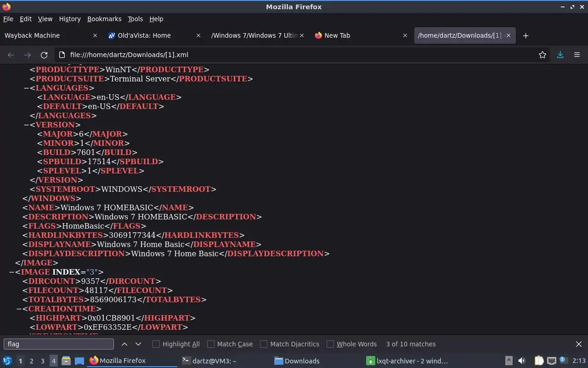This screenshot has height=368, width=588.
Task: Close the [1].xml tab
Action: 509,35
